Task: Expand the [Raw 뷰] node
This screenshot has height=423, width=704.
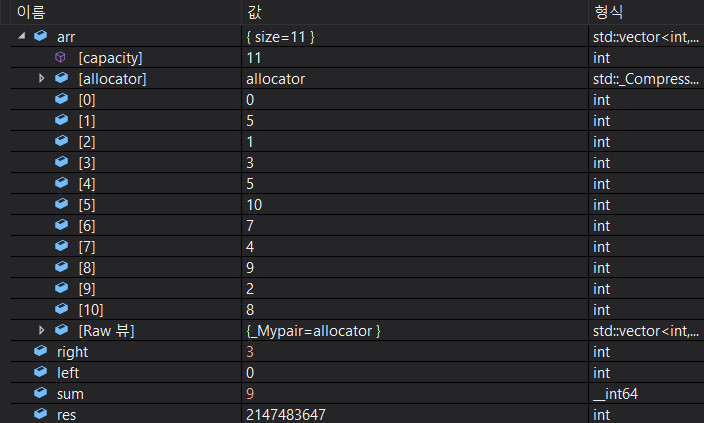Action: pyautogui.click(x=42, y=330)
